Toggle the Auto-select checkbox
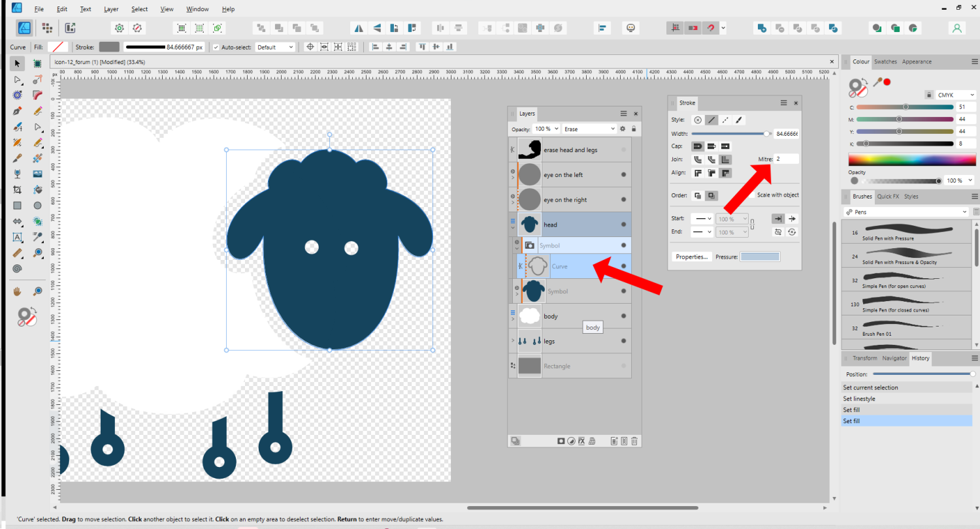980x529 pixels. click(216, 47)
